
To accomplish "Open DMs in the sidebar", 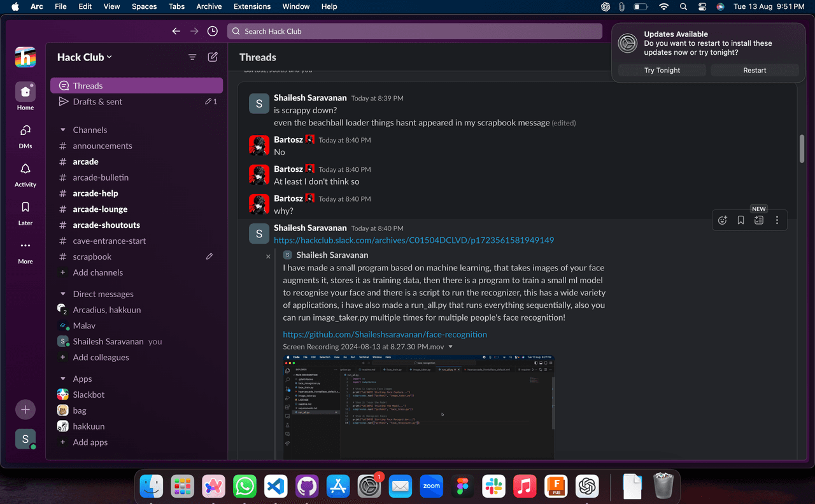I will (x=25, y=131).
